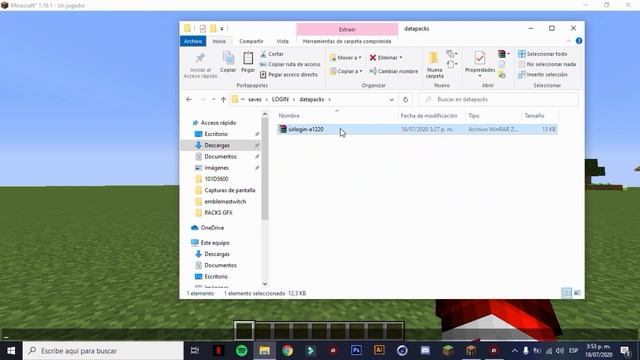Go up one folder level arrow
The height and width of the screenshot is (360, 640).
click(223, 100)
